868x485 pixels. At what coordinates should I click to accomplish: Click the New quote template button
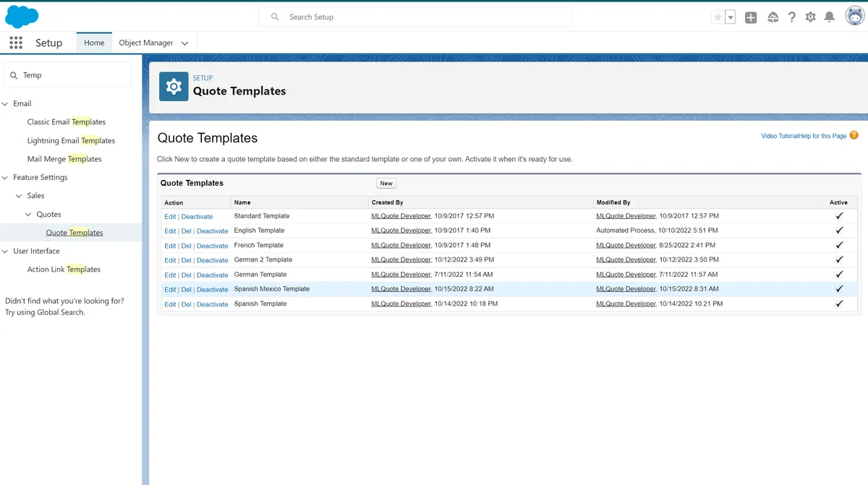[386, 184]
